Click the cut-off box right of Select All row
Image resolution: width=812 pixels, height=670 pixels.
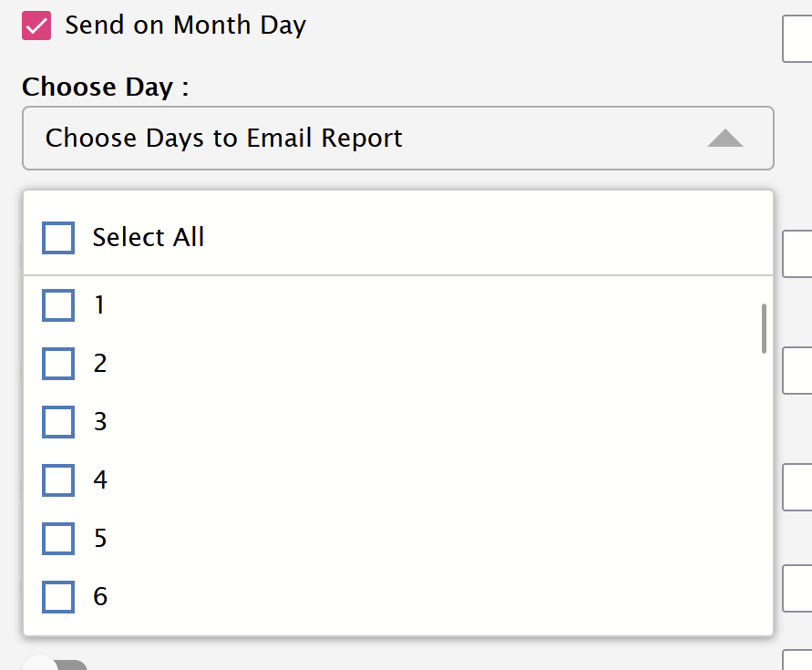coord(797,254)
